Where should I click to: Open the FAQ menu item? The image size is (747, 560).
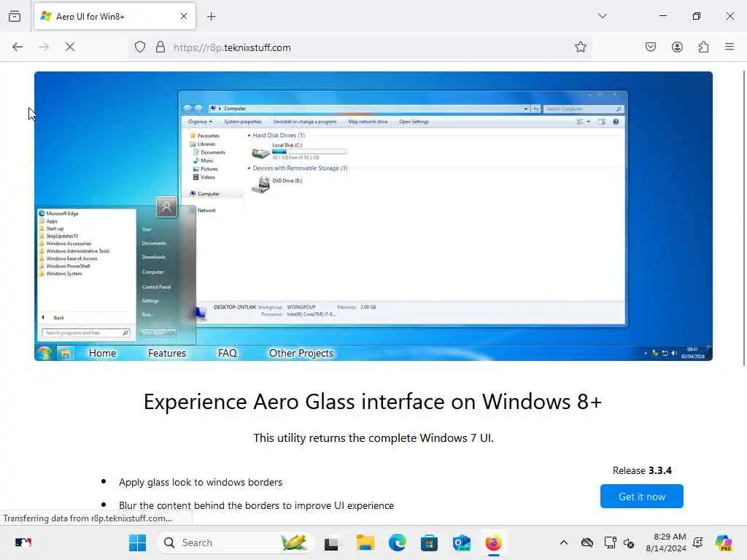pyautogui.click(x=228, y=354)
